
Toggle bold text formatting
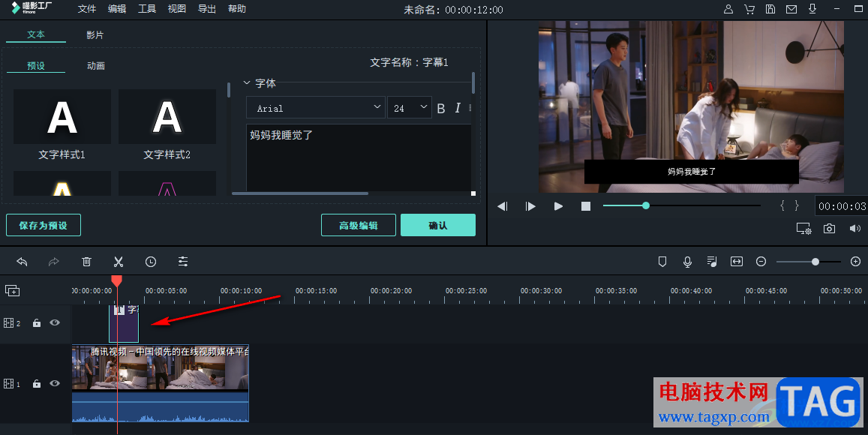coord(441,109)
